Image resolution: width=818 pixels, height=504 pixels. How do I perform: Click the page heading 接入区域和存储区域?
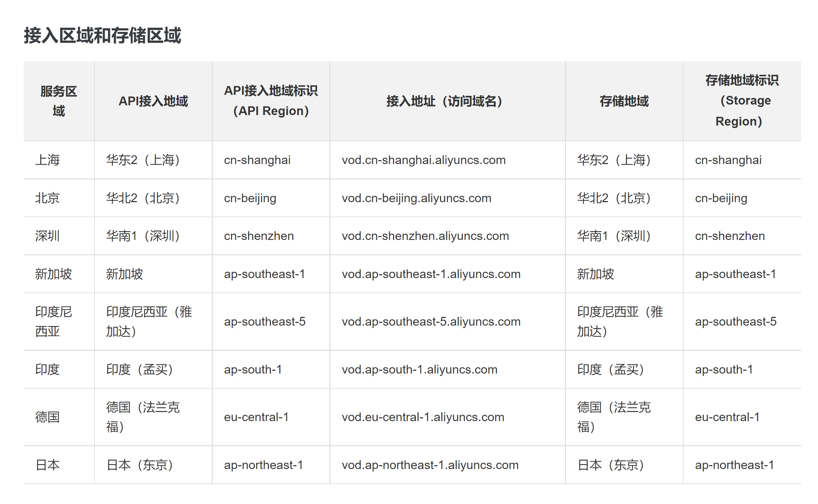[102, 36]
